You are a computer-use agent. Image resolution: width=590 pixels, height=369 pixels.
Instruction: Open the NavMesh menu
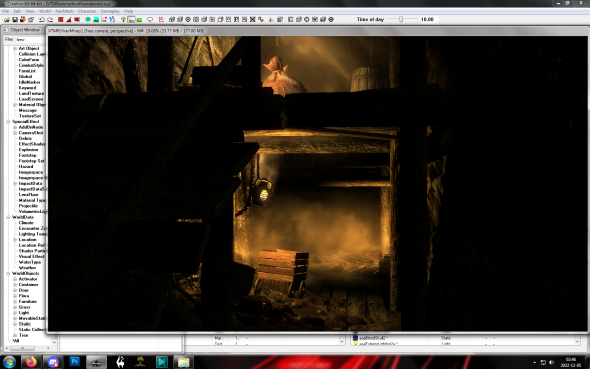(x=64, y=11)
